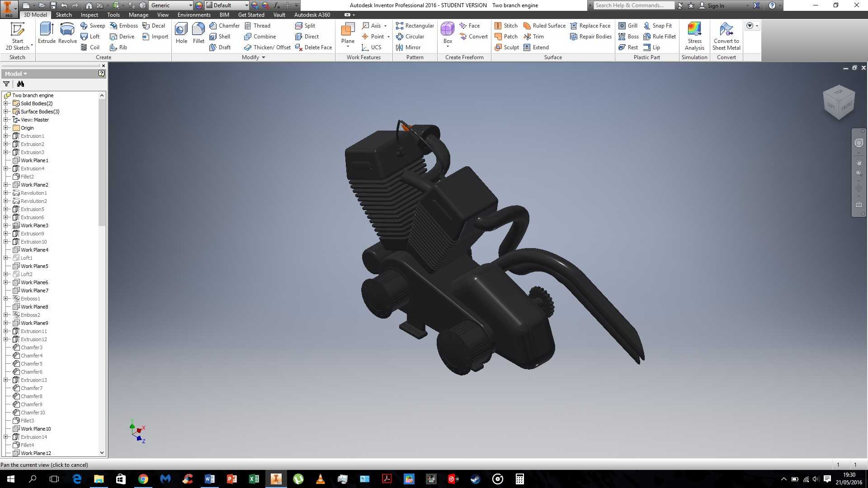Open the Stress Analysis tool
This screenshot has width=868, height=488.
coord(694,36)
